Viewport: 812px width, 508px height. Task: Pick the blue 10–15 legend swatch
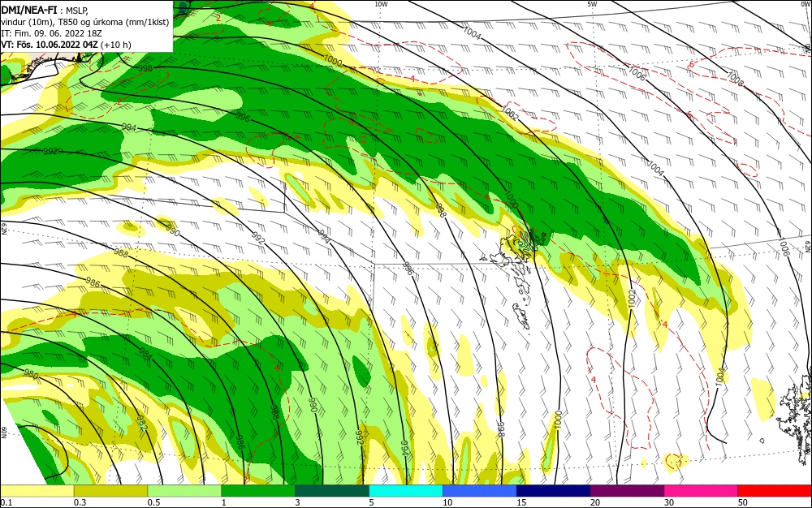tap(480, 491)
